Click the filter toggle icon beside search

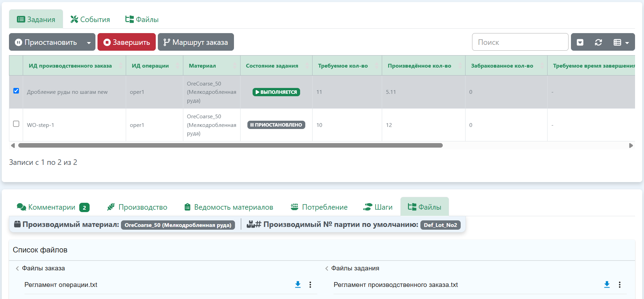coord(580,42)
